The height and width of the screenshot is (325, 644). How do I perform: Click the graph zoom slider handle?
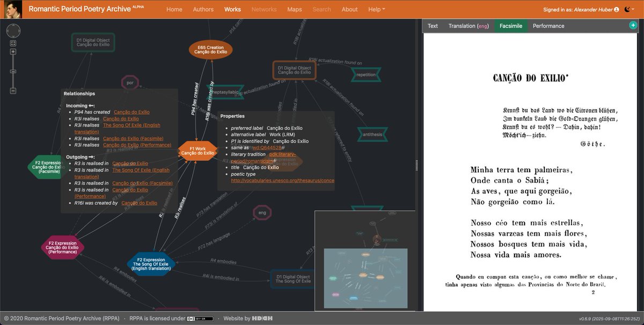[x=13, y=71]
